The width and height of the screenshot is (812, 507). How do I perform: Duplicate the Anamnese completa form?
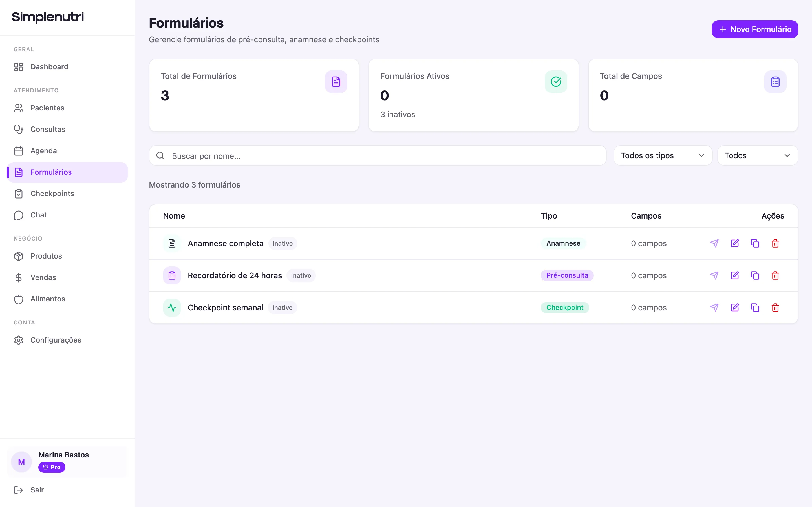[755, 243]
